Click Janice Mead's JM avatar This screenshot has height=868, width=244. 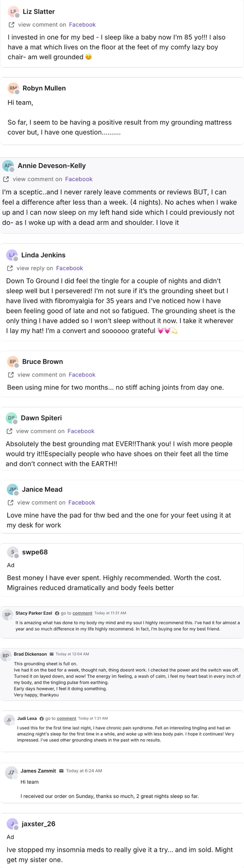(x=13, y=489)
